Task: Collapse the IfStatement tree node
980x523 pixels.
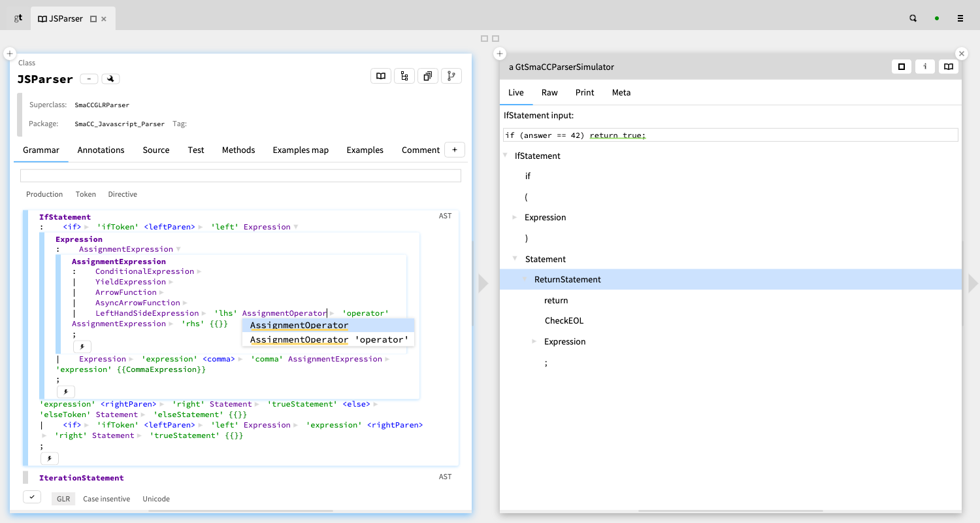Action: pyautogui.click(x=505, y=156)
